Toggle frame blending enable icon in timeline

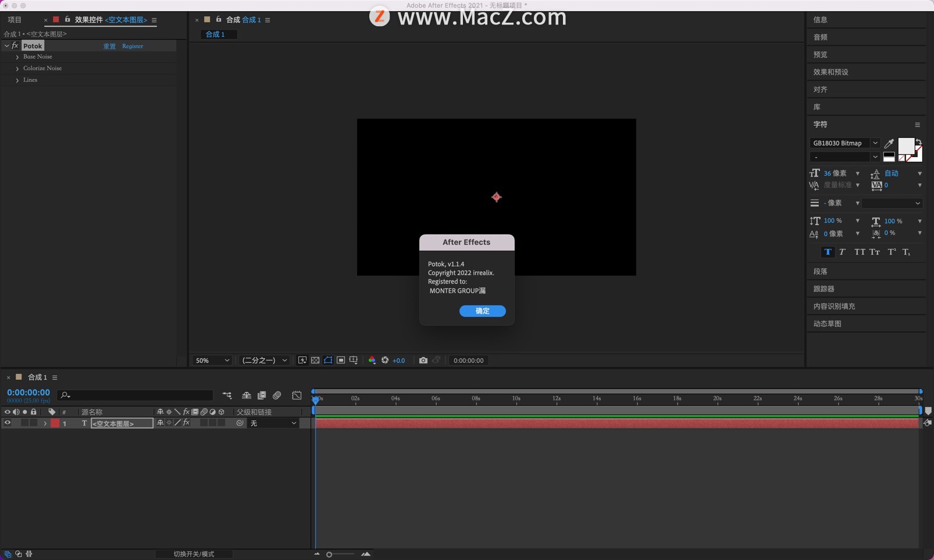coord(262,395)
